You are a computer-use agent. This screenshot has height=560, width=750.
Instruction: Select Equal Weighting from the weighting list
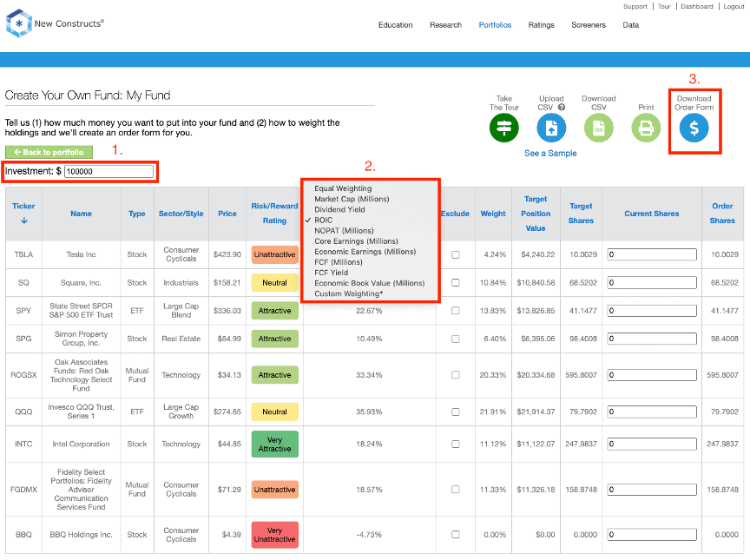tap(343, 188)
